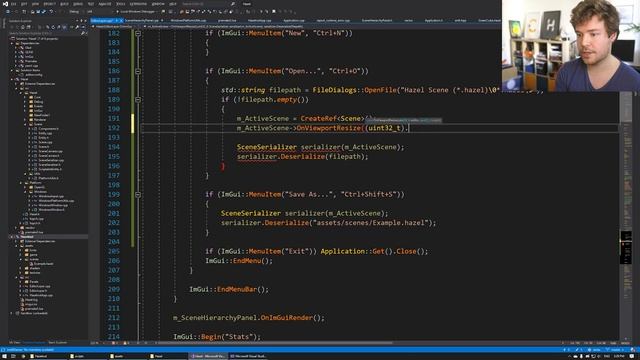
Task: Open the File menu
Action: tap(14, 4)
